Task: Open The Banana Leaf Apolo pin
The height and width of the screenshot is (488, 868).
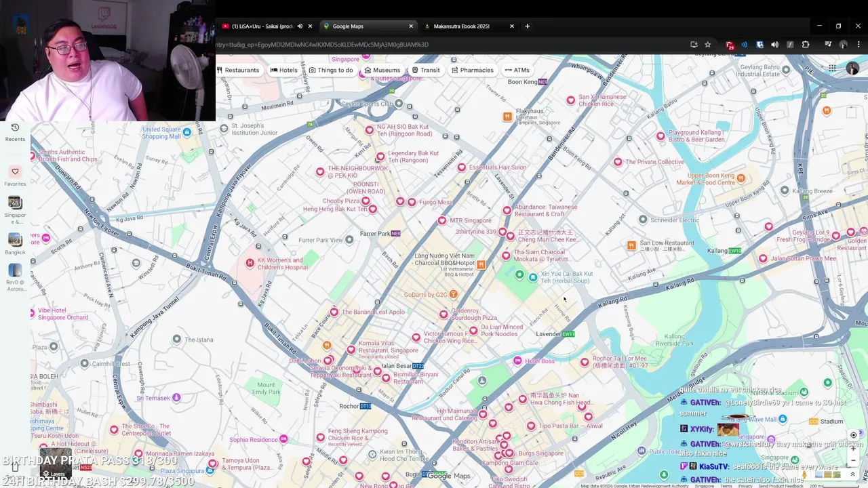Action: tap(334, 312)
